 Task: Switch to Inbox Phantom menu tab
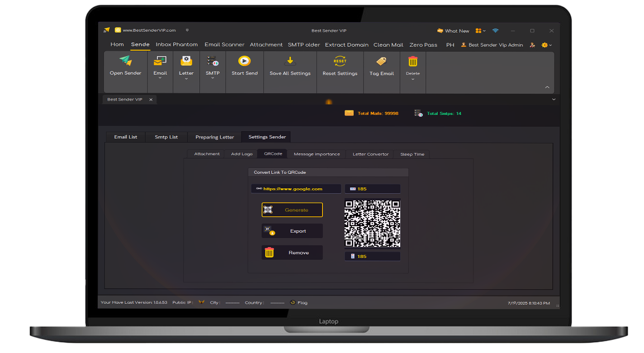[x=177, y=44]
